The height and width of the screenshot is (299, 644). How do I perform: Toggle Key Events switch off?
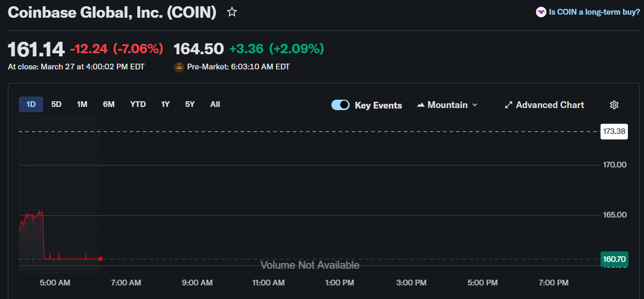[340, 105]
